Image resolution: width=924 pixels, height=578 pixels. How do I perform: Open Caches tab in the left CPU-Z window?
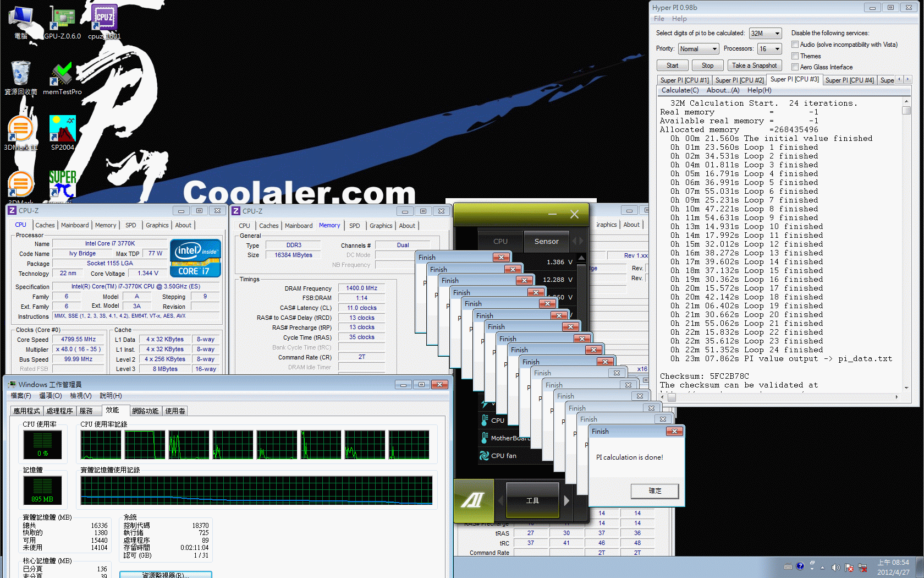click(x=45, y=225)
